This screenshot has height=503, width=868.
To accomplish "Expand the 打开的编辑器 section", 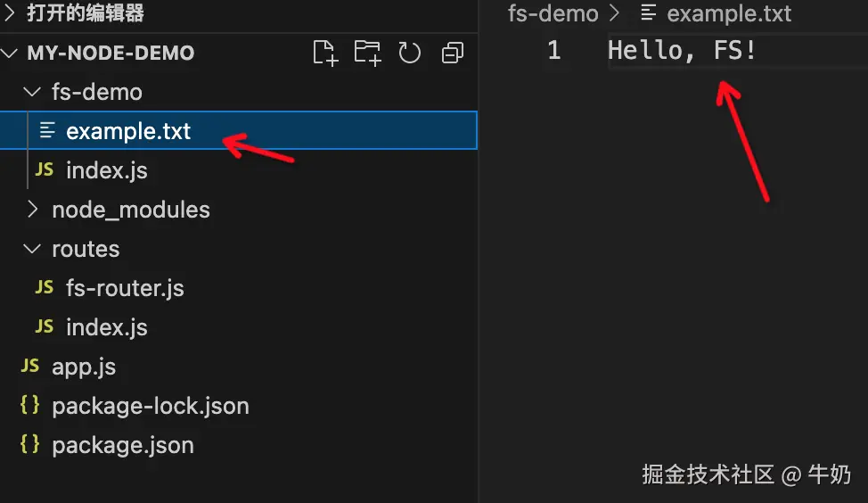I will point(11,13).
